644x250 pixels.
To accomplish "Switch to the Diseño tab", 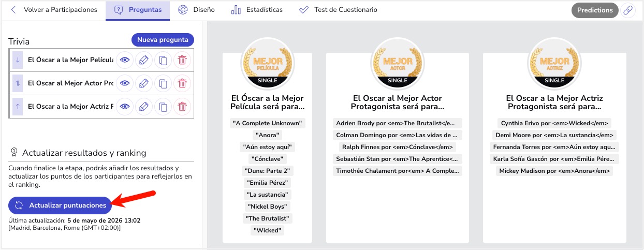I will 195,10.
